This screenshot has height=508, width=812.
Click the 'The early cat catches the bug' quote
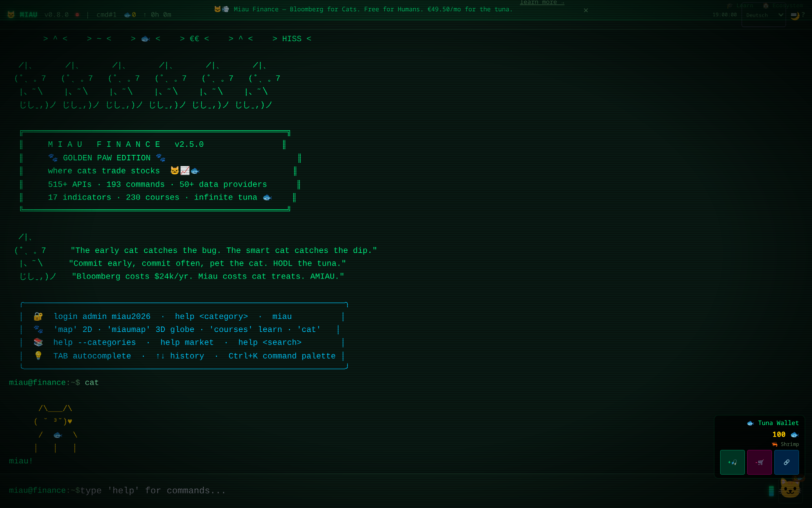pyautogui.click(x=224, y=251)
